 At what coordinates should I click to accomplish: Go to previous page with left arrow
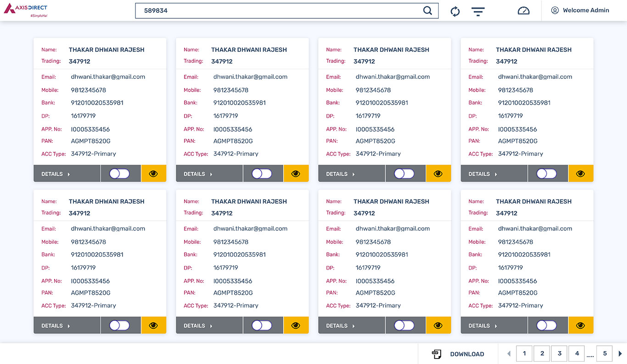(x=509, y=353)
